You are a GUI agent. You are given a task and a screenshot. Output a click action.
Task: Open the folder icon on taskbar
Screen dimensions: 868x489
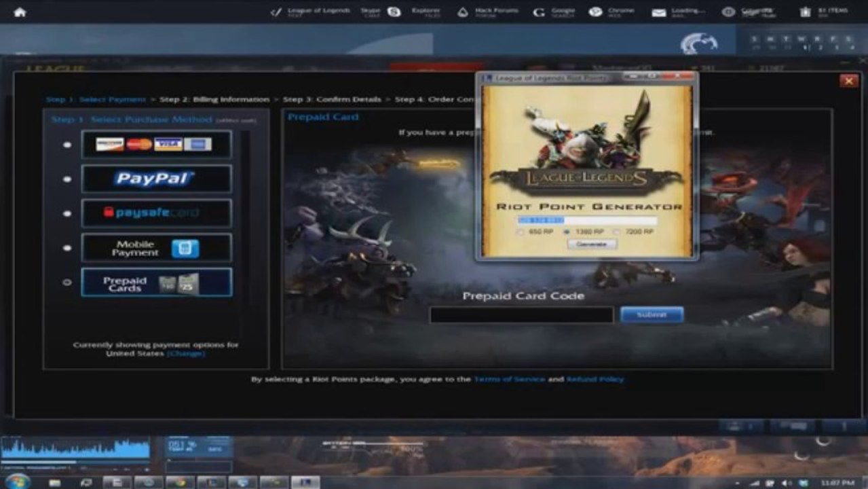tap(54, 482)
